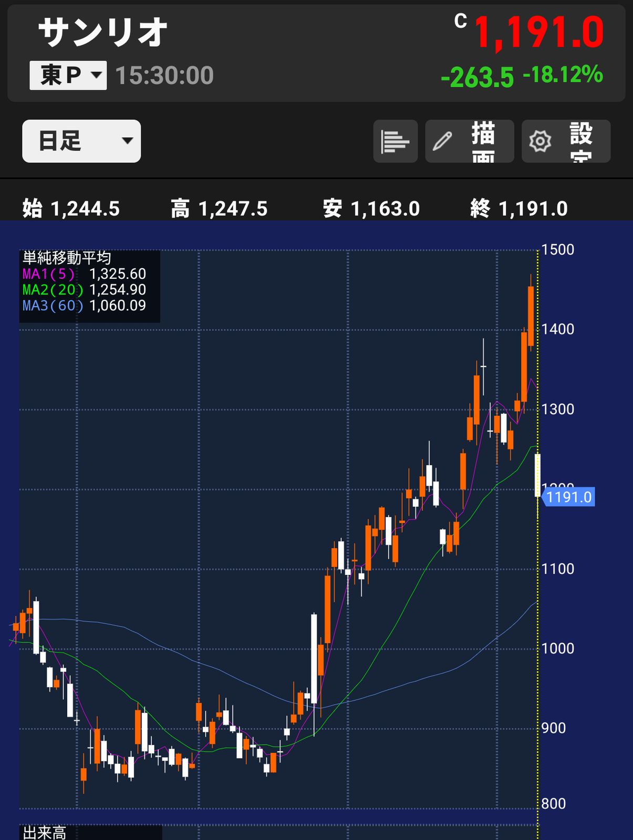The image size is (633, 840).
Task: Select the MA1(5) 1,325.60 legend entry
Action: (x=84, y=274)
